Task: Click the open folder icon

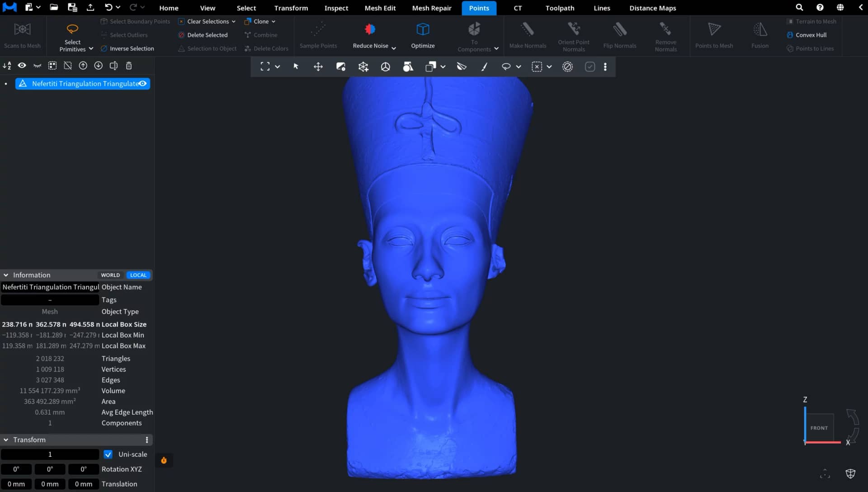Action: (x=54, y=7)
